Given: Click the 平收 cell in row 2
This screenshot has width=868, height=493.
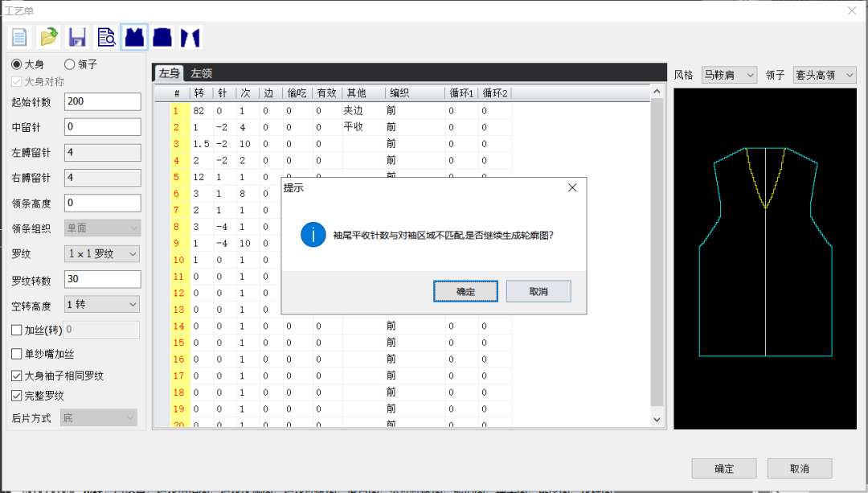Looking at the screenshot, I should pos(364,127).
